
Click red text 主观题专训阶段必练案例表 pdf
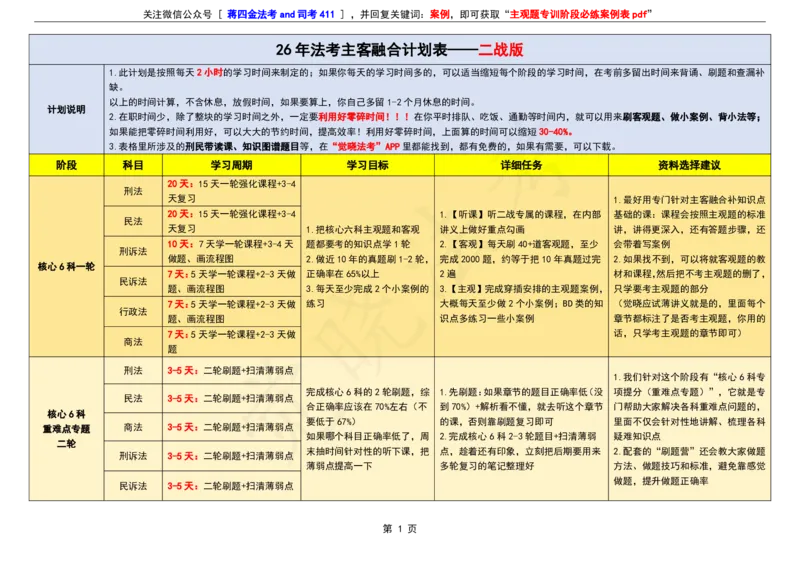tap(578, 14)
